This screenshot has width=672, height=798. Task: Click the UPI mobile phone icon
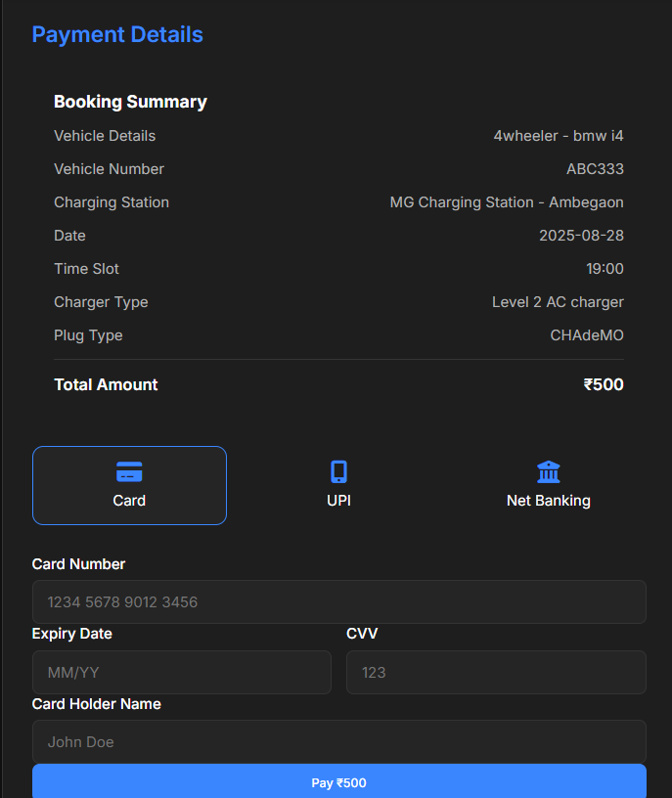click(x=338, y=472)
